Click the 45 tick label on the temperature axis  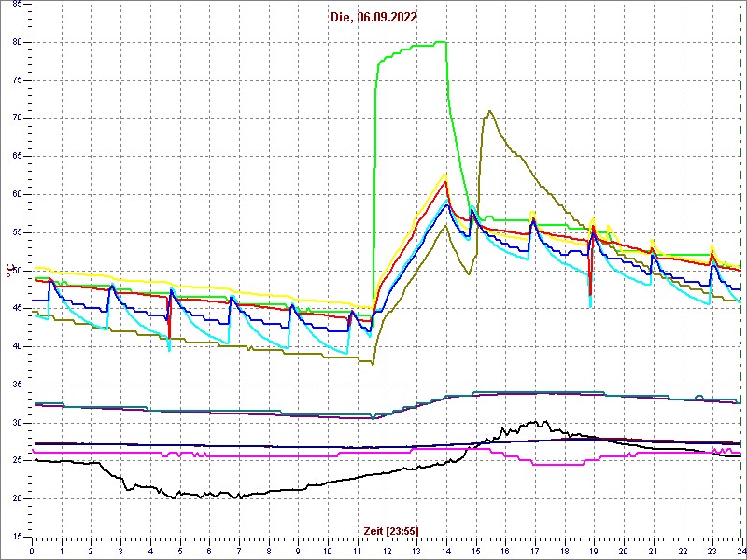16,309
